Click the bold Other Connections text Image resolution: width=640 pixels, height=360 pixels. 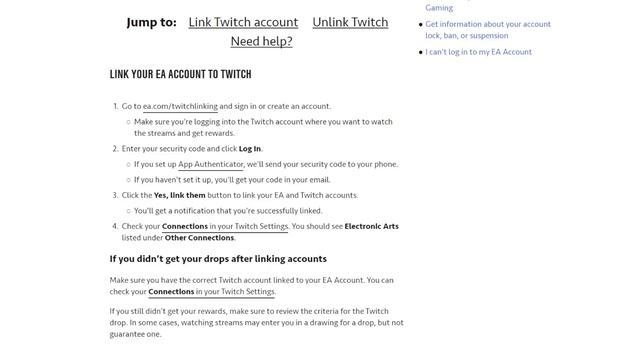coord(199,238)
